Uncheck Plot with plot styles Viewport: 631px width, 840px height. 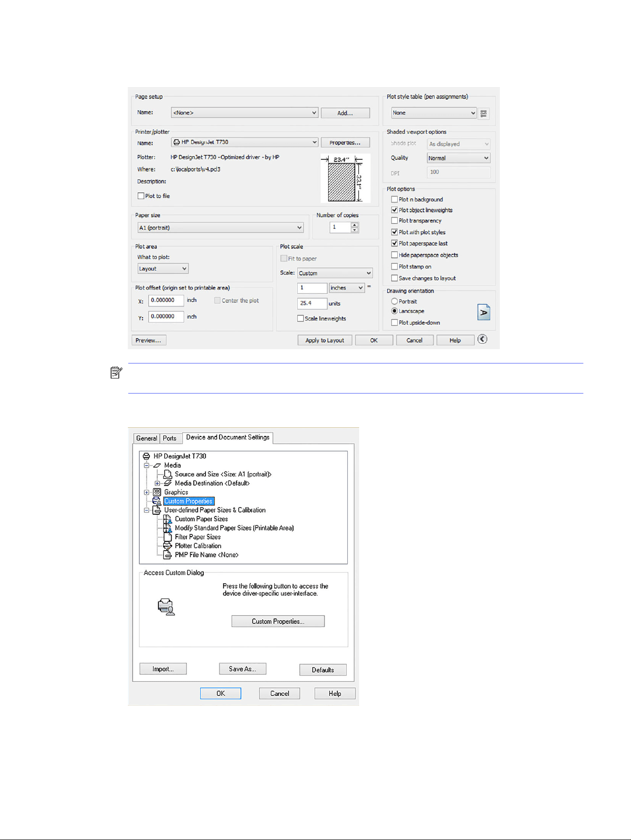pyautogui.click(x=394, y=232)
